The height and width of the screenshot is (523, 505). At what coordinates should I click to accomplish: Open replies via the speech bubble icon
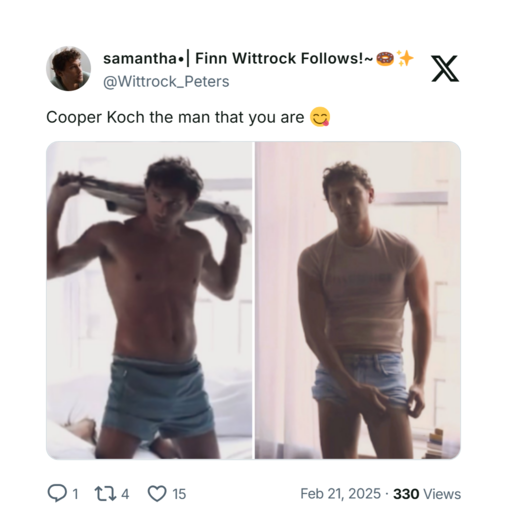(57, 493)
